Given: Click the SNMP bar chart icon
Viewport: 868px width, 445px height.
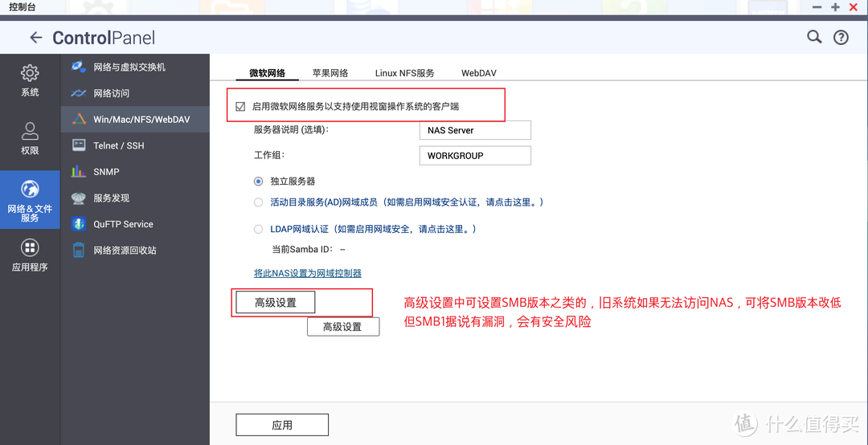Looking at the screenshot, I should tap(79, 171).
